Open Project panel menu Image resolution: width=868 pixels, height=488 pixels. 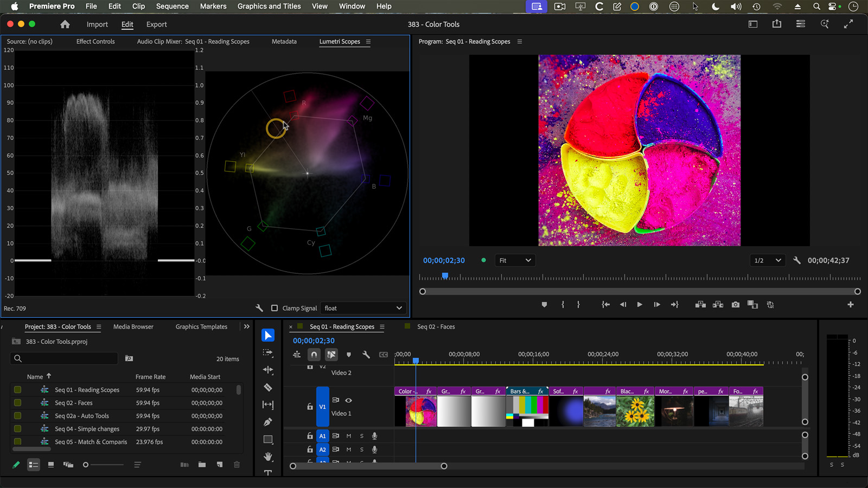[99, 327]
